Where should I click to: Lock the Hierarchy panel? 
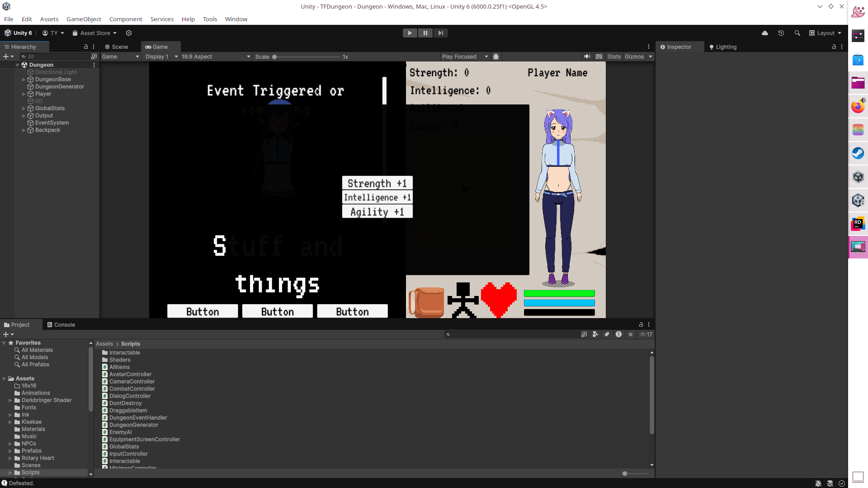pos(85,47)
